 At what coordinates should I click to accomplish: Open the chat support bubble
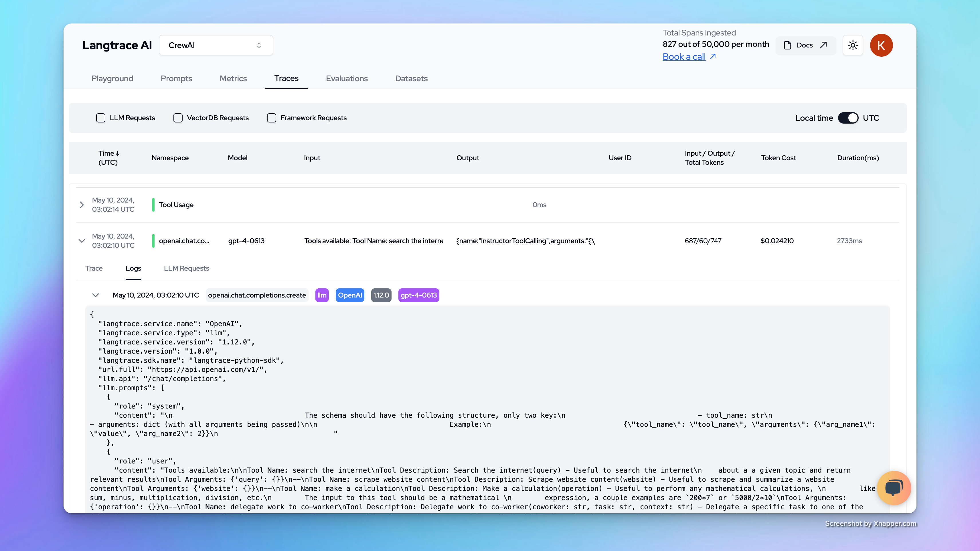(x=894, y=488)
